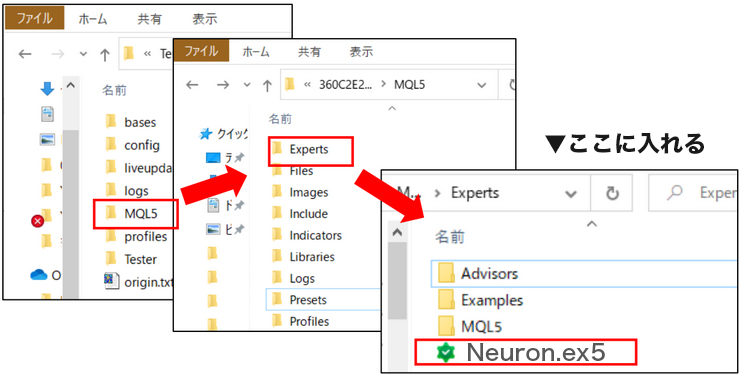740x375 pixels.
Task: Go up one level with up arrow in MQL5 window
Action: (268, 85)
